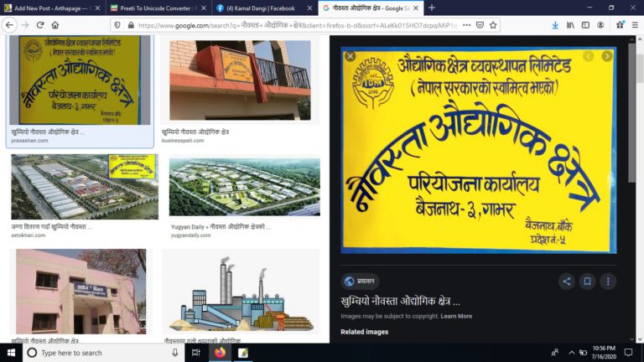Visit the प्रशासन source site button
The width and height of the screenshot is (644, 362).
[361, 282]
